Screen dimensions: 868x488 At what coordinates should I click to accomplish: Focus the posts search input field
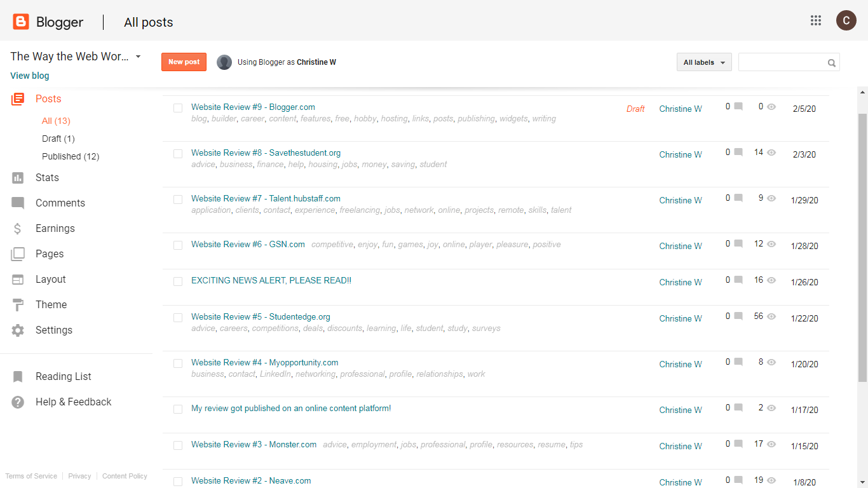(x=783, y=62)
